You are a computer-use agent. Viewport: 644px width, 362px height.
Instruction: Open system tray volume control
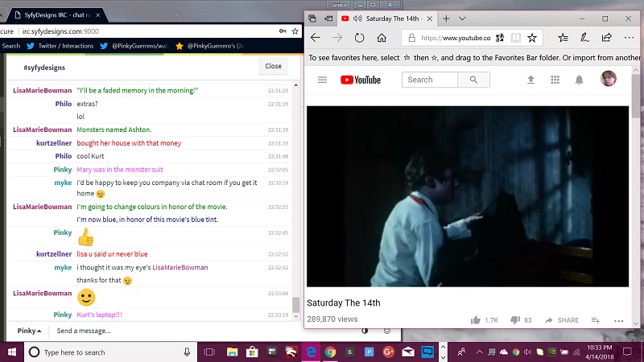528,352
